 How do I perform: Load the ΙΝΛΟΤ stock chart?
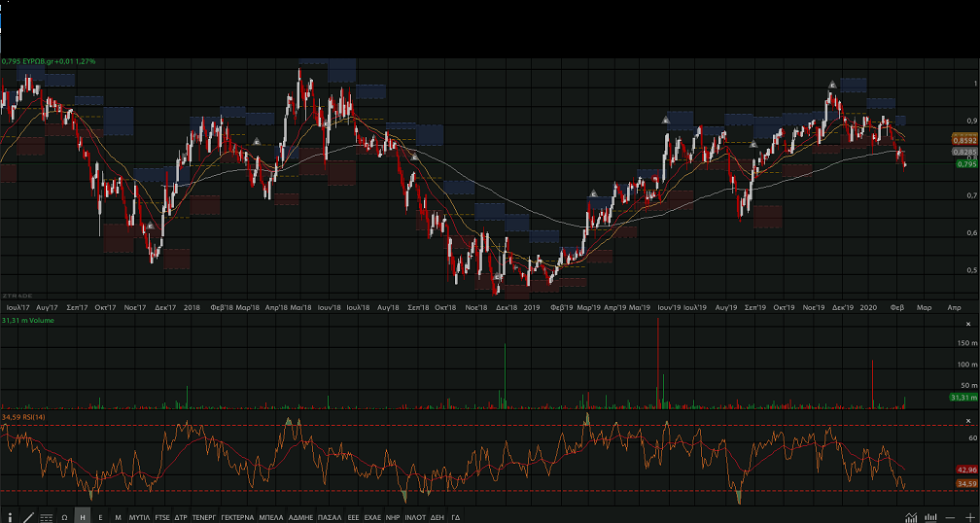pyautogui.click(x=415, y=517)
